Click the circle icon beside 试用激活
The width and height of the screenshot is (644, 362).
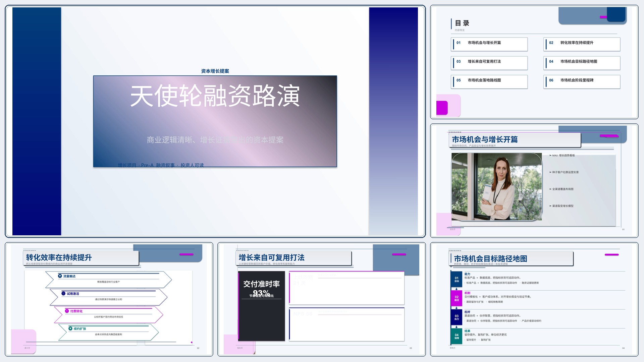click(63, 293)
